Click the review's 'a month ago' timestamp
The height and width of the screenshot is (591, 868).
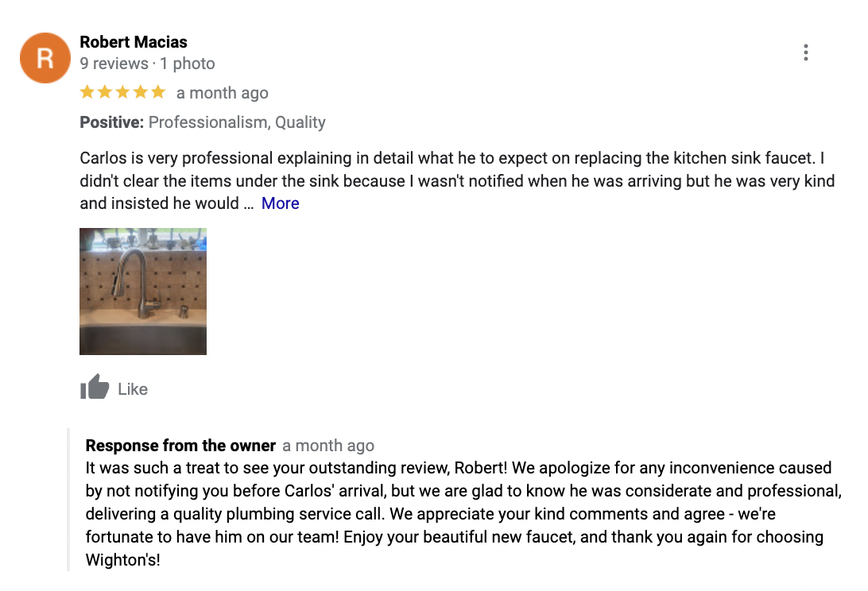[x=223, y=92]
